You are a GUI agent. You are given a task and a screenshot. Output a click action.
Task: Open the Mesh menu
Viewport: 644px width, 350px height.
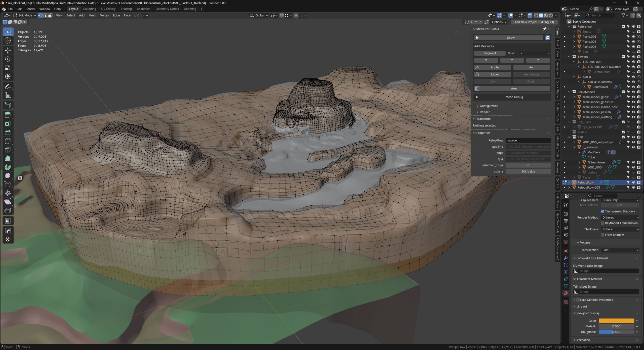(x=92, y=15)
